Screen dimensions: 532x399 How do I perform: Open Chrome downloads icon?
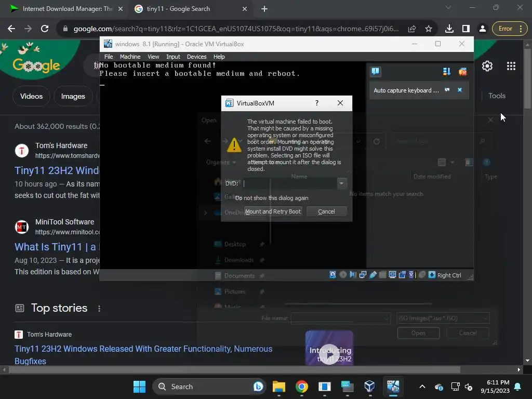pyautogui.click(x=449, y=29)
